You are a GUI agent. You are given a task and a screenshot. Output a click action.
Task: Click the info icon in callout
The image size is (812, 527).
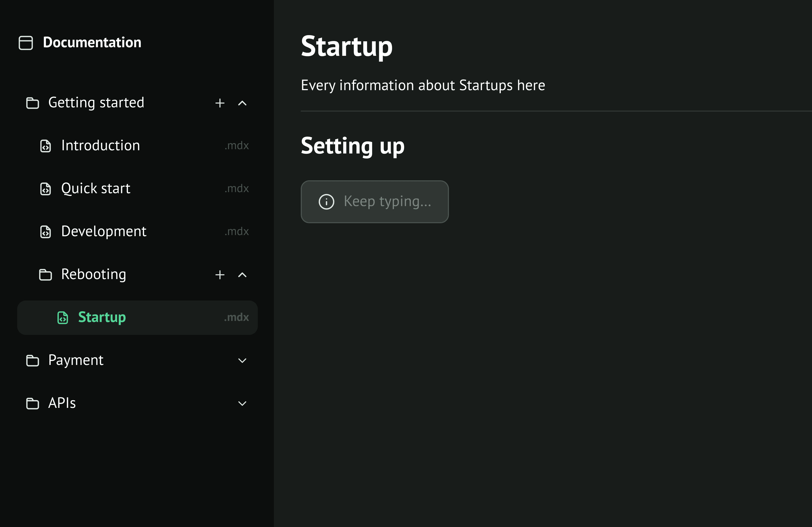tap(326, 202)
